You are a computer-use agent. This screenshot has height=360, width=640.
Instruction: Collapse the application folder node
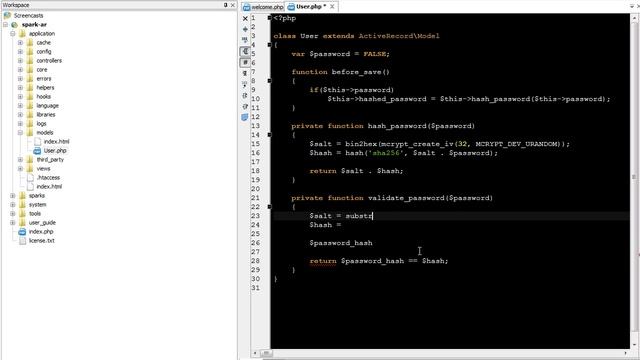13,33
